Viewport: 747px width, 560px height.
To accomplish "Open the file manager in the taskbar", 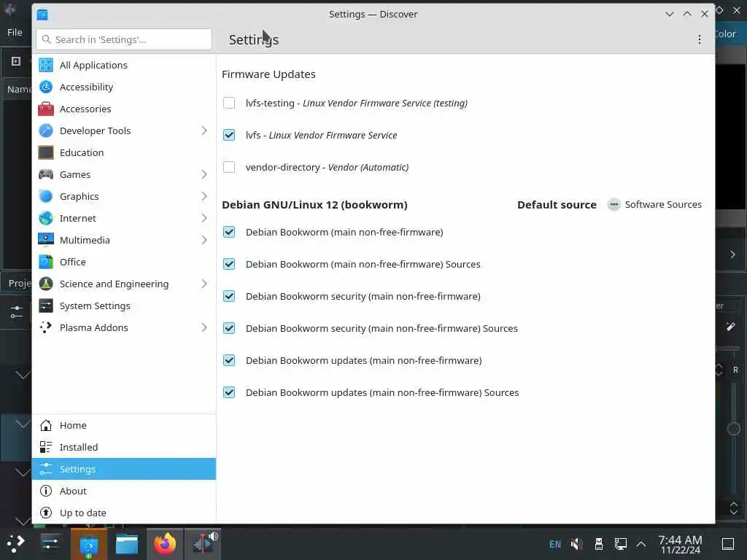I will (x=127, y=544).
